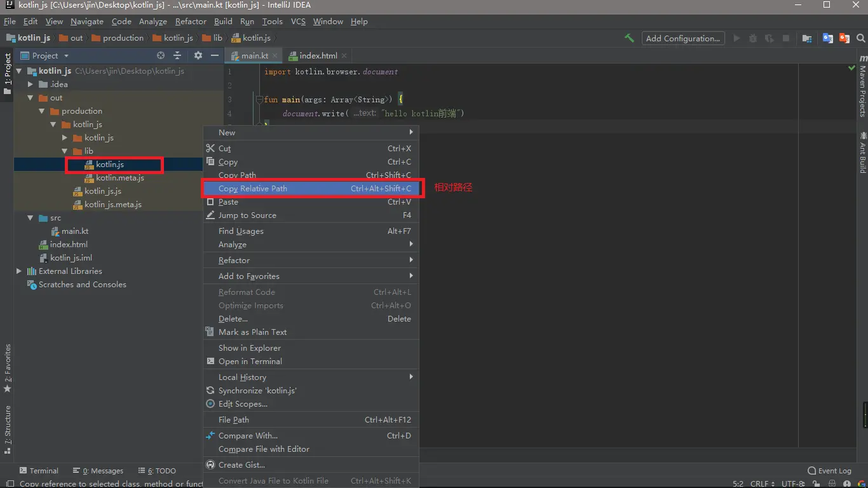
Task: Select kotlin_js.iml file in tree
Action: (x=65, y=258)
